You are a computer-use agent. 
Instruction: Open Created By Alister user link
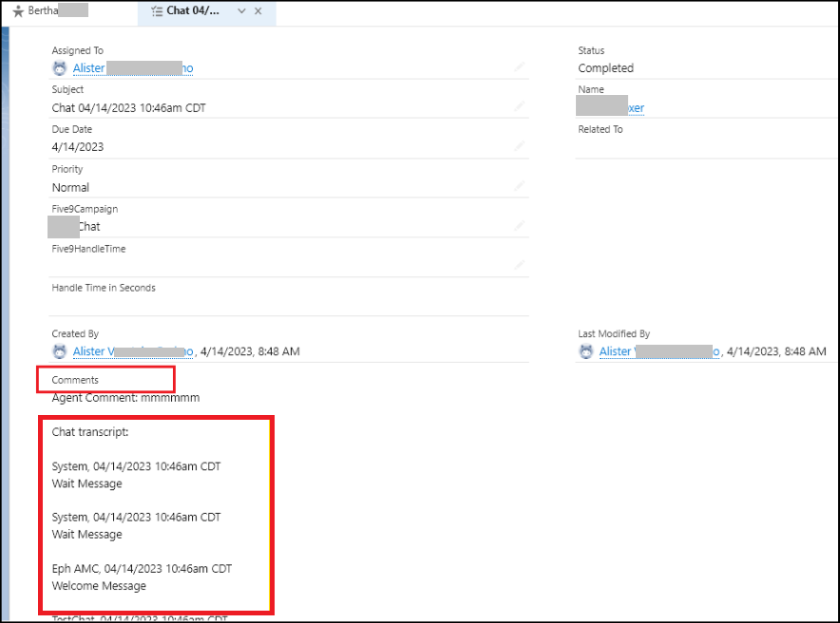pos(133,351)
